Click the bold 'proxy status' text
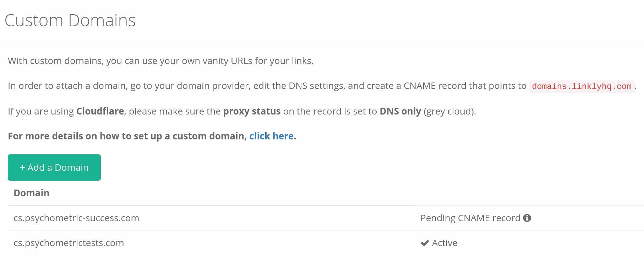 (252, 111)
